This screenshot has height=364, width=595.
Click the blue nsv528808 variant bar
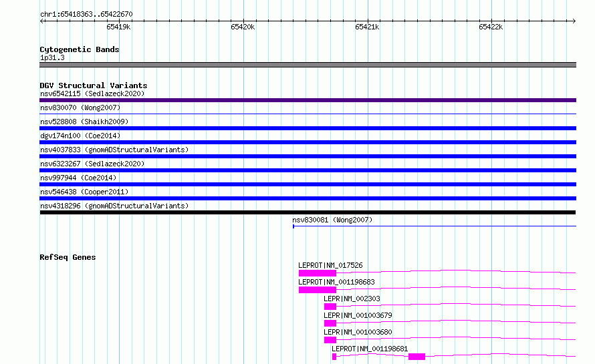308,128
